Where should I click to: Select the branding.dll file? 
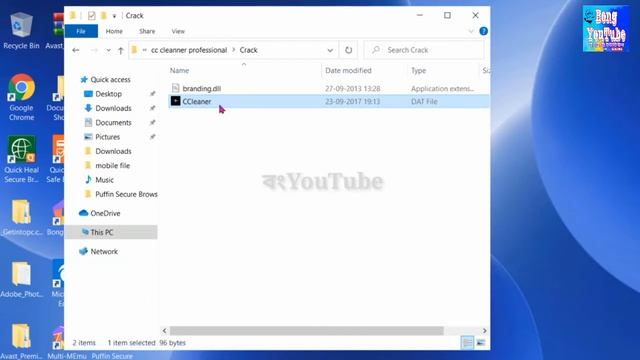[x=202, y=89]
